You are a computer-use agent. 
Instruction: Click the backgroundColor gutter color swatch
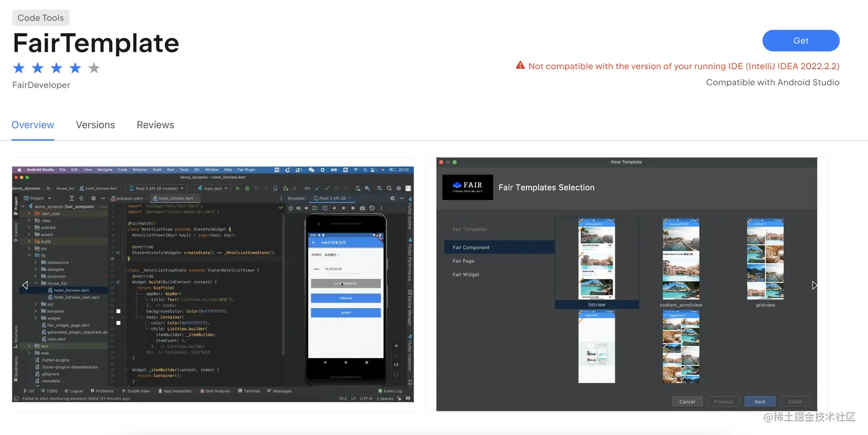pyautogui.click(x=118, y=311)
